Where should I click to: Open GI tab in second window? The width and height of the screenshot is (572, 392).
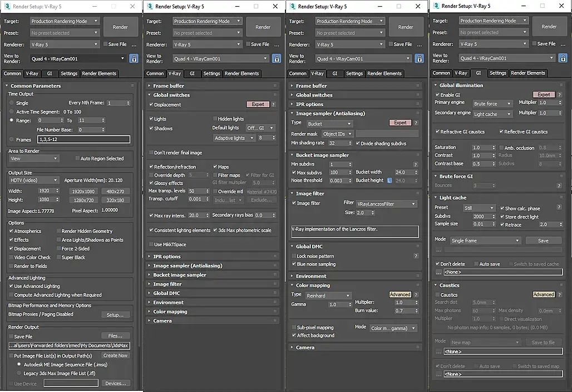(x=193, y=73)
